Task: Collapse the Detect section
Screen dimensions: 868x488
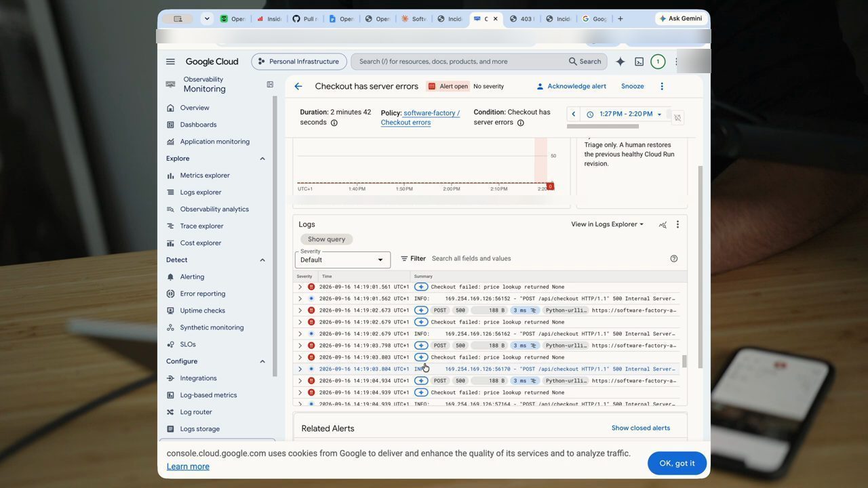Action: (x=262, y=260)
